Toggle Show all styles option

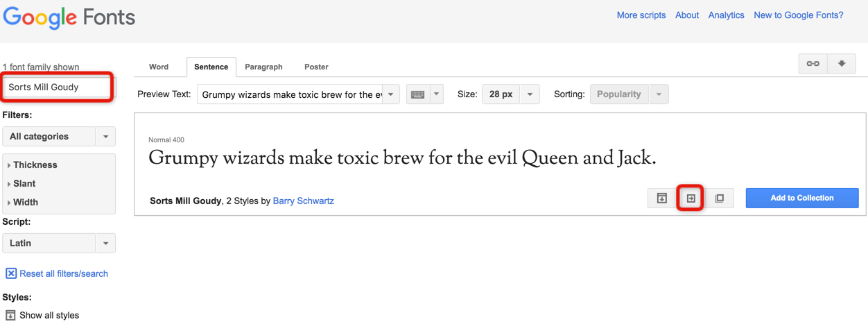[x=42, y=315]
